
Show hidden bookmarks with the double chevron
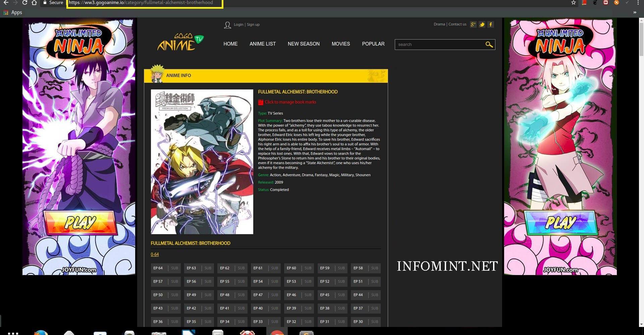point(635,12)
